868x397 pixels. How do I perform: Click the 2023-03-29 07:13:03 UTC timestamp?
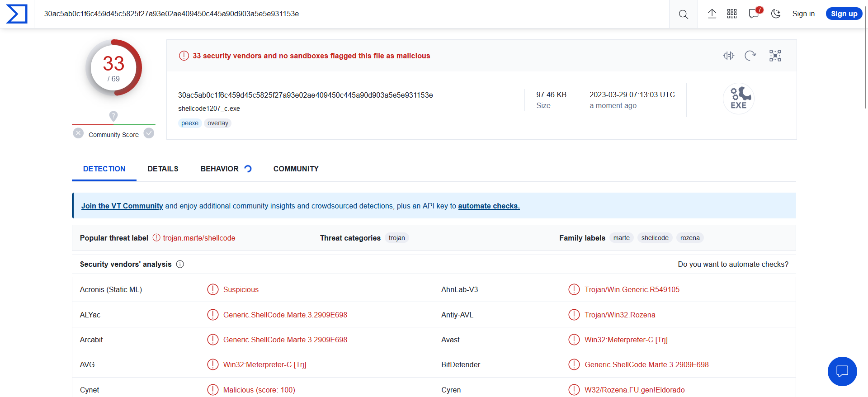[x=632, y=95]
